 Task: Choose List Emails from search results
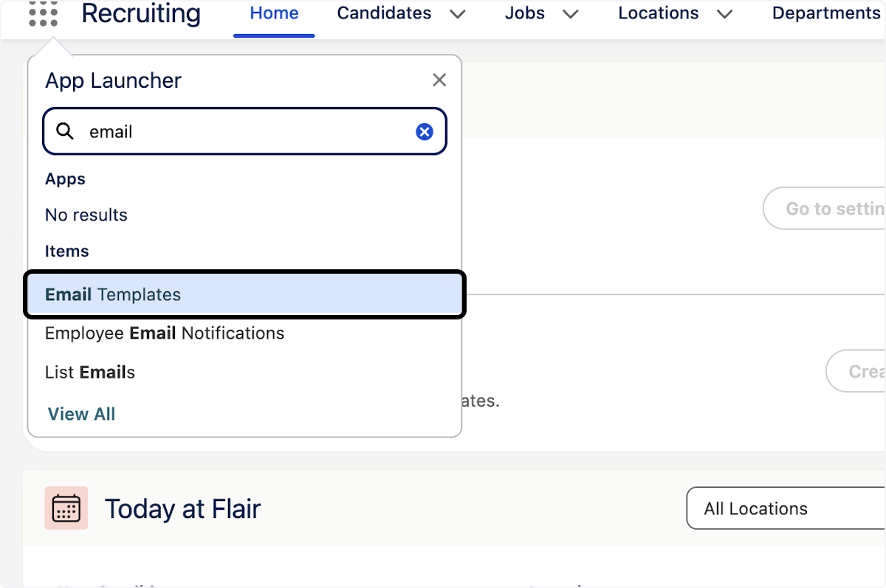(90, 373)
